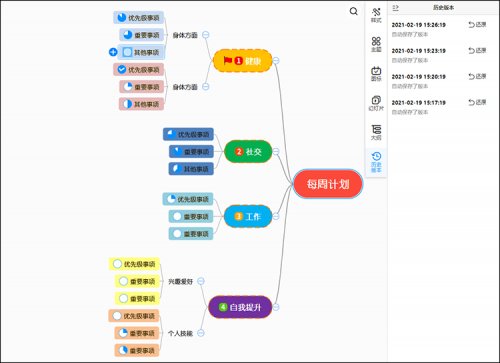Click the priority 2 badge on 社交
500x363 pixels.
click(239, 152)
